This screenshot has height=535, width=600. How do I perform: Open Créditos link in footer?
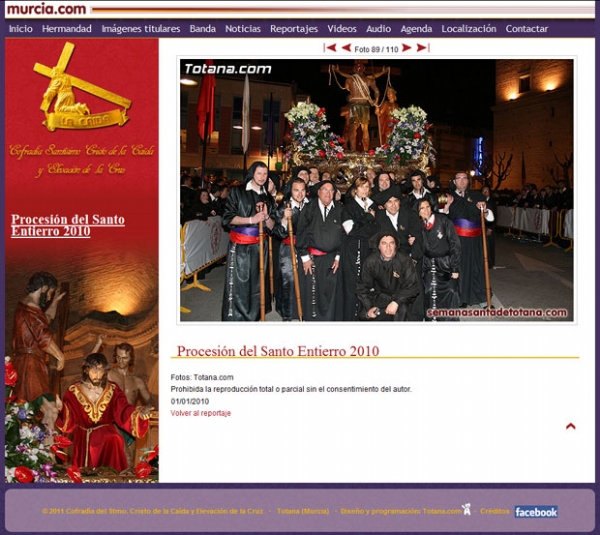(x=494, y=511)
